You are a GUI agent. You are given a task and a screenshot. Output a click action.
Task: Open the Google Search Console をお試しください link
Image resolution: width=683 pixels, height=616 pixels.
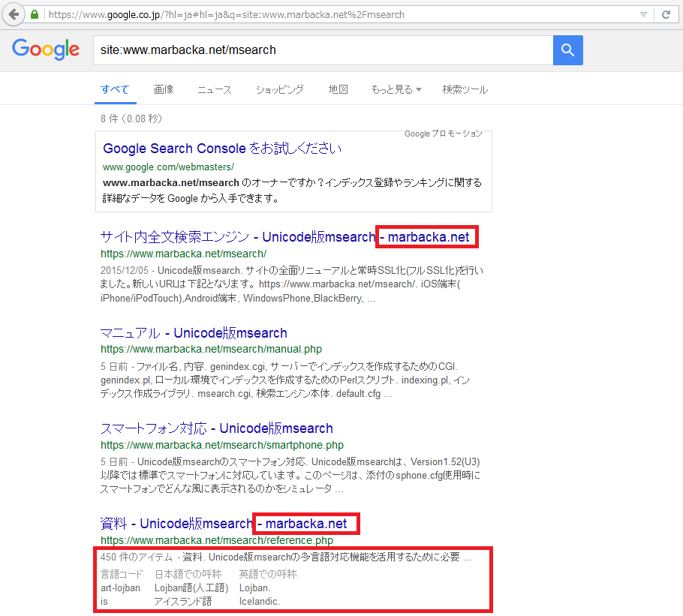[222, 149]
